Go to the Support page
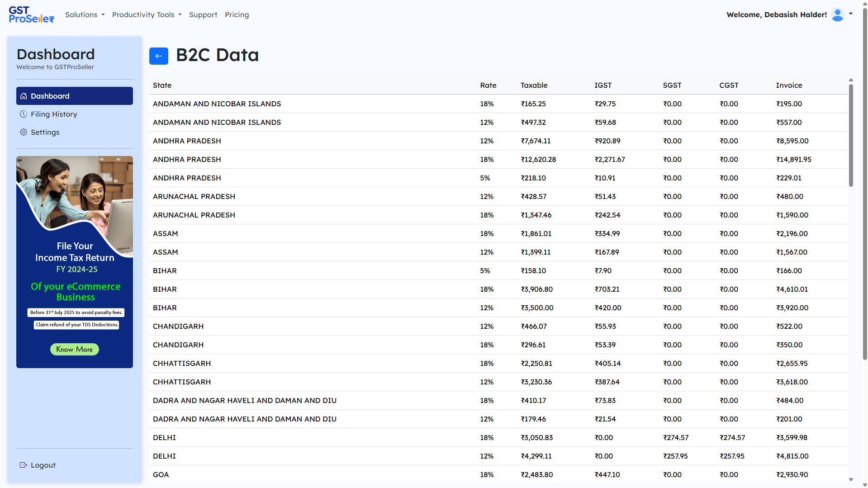868x488 pixels. click(203, 14)
